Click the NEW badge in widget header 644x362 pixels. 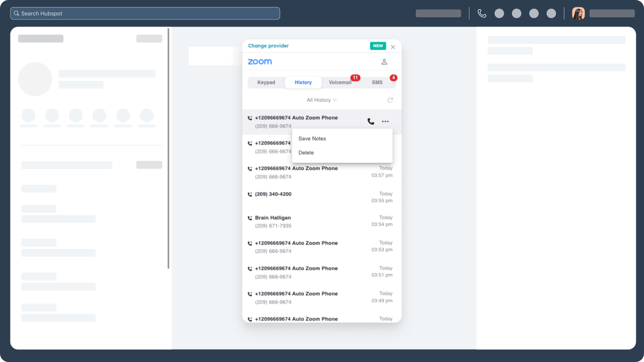pos(378,46)
